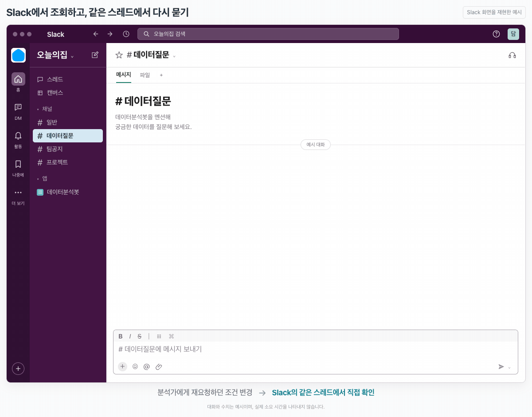Open the 데이터분석봇 app
This screenshot has width=532, height=417.
point(68,192)
